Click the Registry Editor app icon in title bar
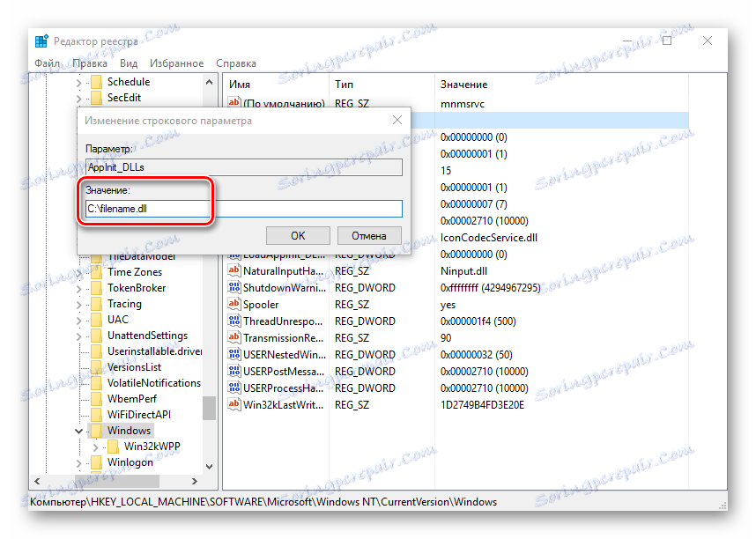756x539 pixels. point(41,41)
